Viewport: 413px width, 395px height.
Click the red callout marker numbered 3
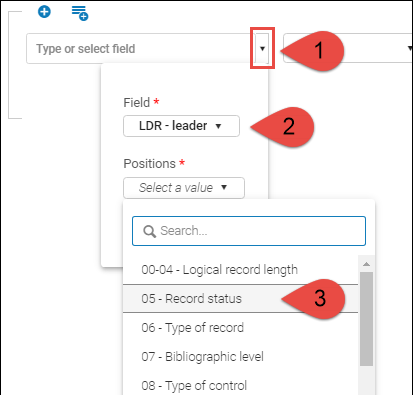coord(314,298)
